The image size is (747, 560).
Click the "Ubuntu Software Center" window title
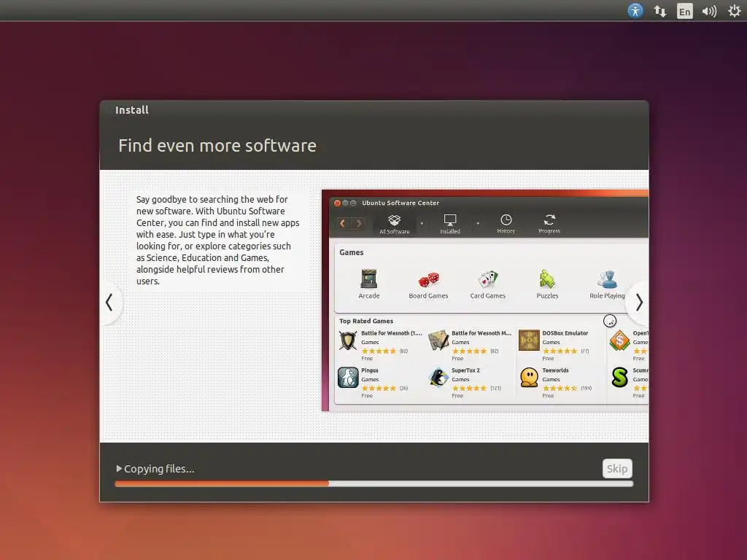coord(400,203)
